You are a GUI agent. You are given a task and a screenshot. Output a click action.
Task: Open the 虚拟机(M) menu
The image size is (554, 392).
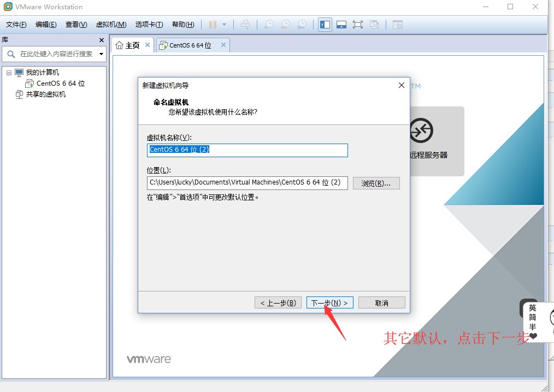[111, 25]
